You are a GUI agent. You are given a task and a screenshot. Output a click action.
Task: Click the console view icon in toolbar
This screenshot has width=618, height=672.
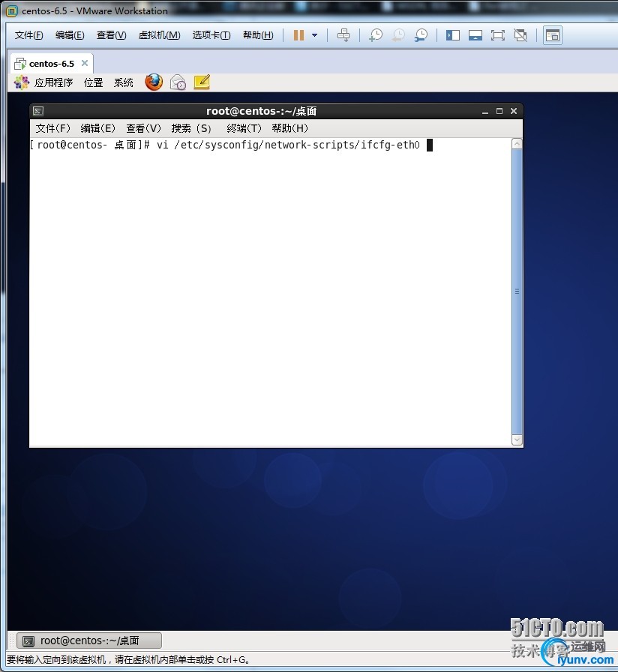[553, 35]
